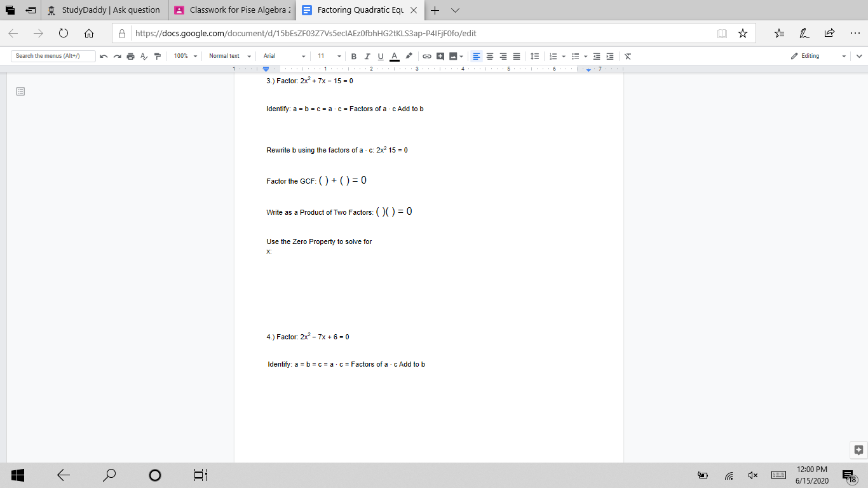The height and width of the screenshot is (488, 868).
Task: Click the Print icon in toolbar
Action: 130,56
